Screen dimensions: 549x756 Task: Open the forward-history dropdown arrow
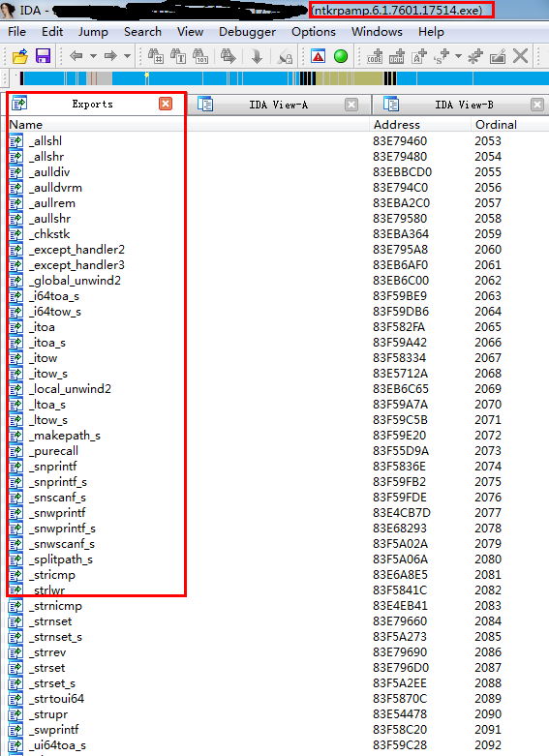pos(128,56)
